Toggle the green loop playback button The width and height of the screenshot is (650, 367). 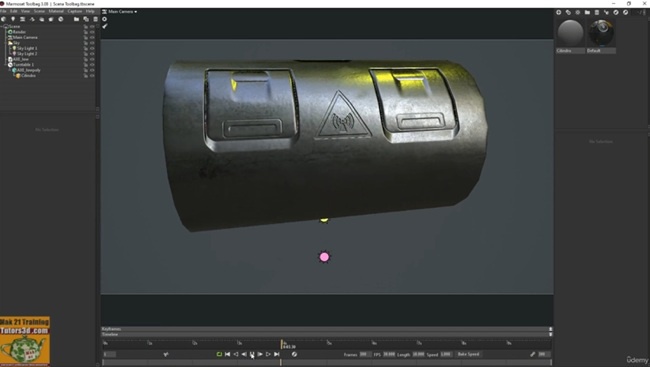(x=219, y=354)
